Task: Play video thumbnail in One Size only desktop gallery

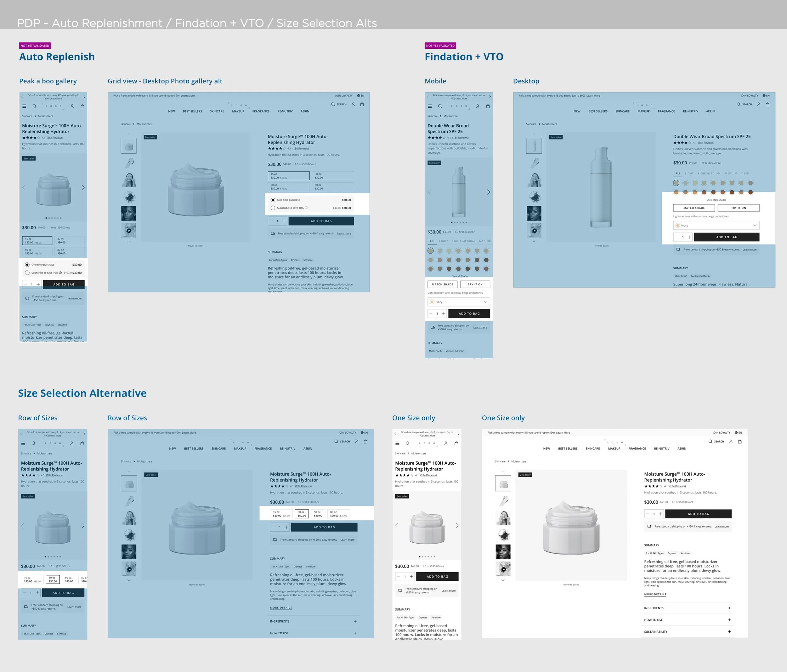Action: pyautogui.click(x=503, y=569)
